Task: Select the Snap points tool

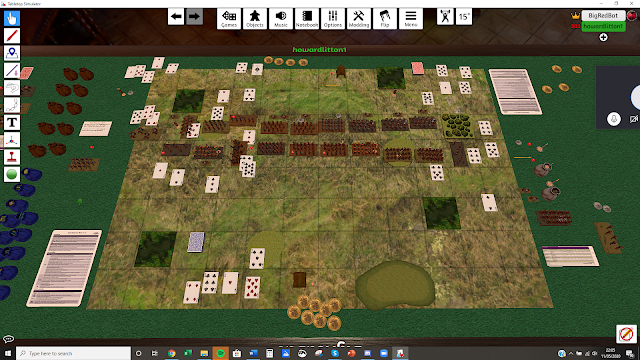Action: (x=12, y=88)
